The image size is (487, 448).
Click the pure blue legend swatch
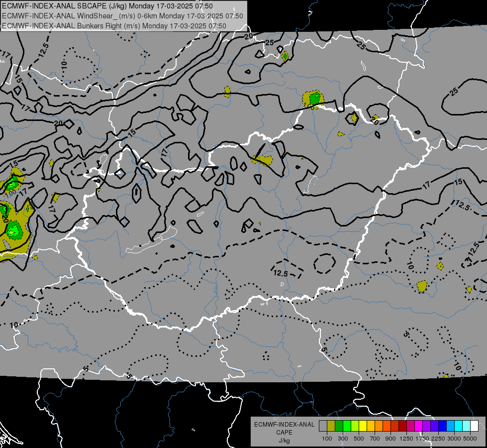443,426
